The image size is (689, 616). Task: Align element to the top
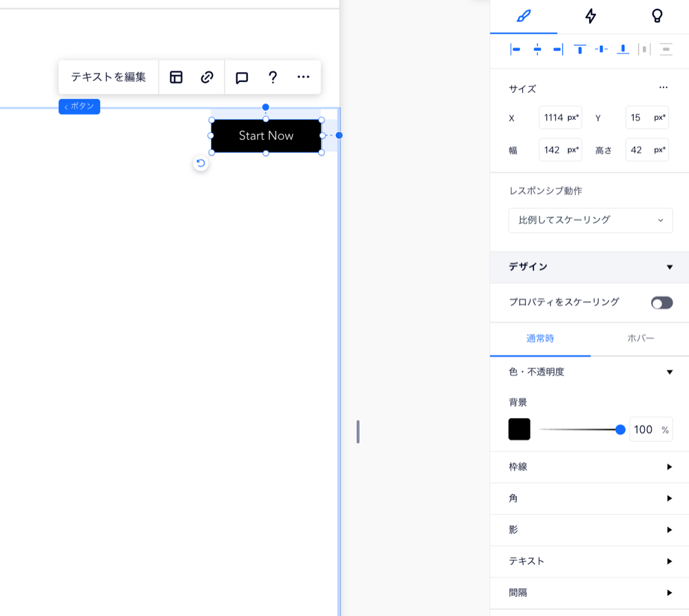click(x=579, y=49)
